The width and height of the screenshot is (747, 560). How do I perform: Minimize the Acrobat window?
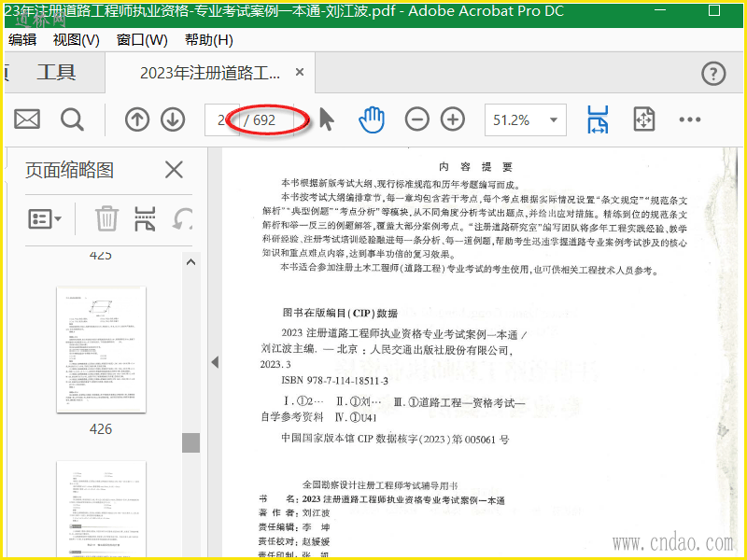tap(661, 10)
